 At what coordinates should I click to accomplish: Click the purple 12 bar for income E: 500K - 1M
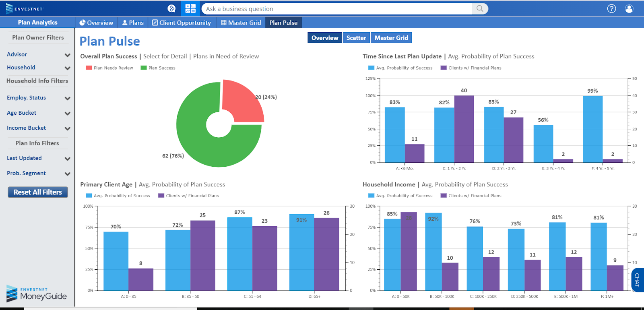574,274
